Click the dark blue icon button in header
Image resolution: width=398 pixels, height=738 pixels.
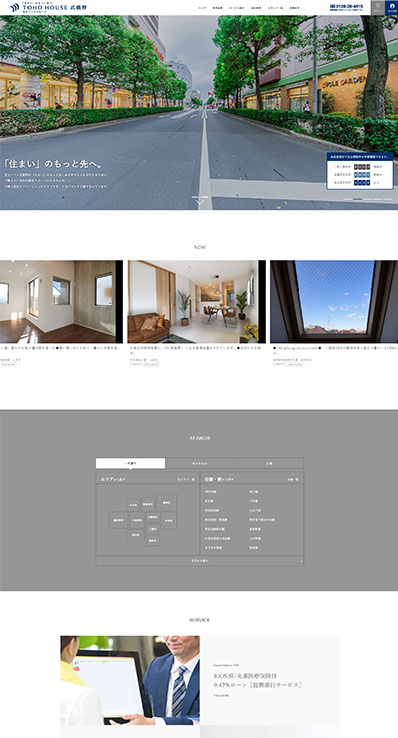[x=391, y=8]
